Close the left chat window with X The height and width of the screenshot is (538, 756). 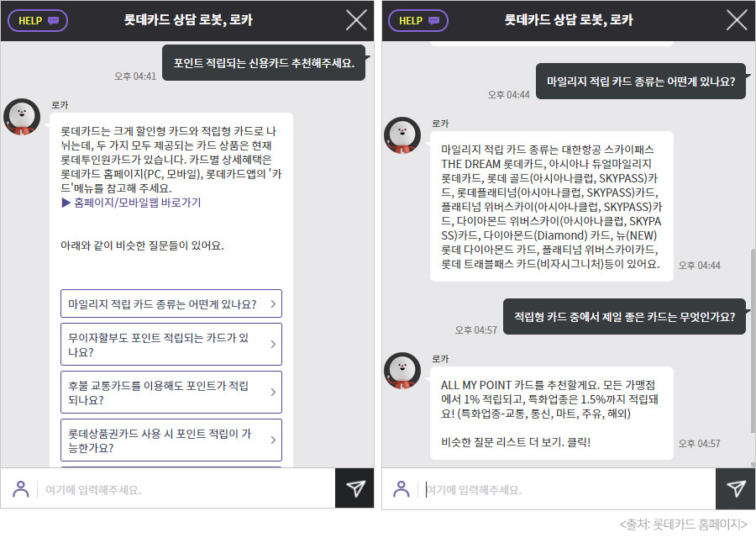coord(356,20)
